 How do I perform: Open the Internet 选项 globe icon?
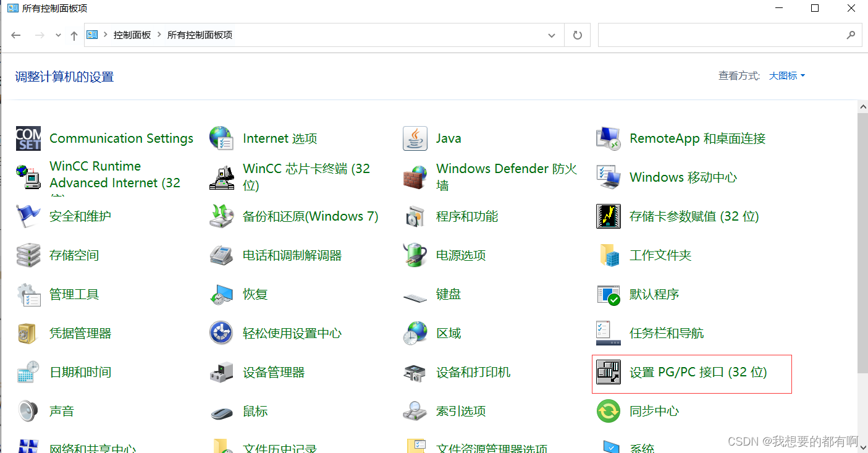click(221, 138)
